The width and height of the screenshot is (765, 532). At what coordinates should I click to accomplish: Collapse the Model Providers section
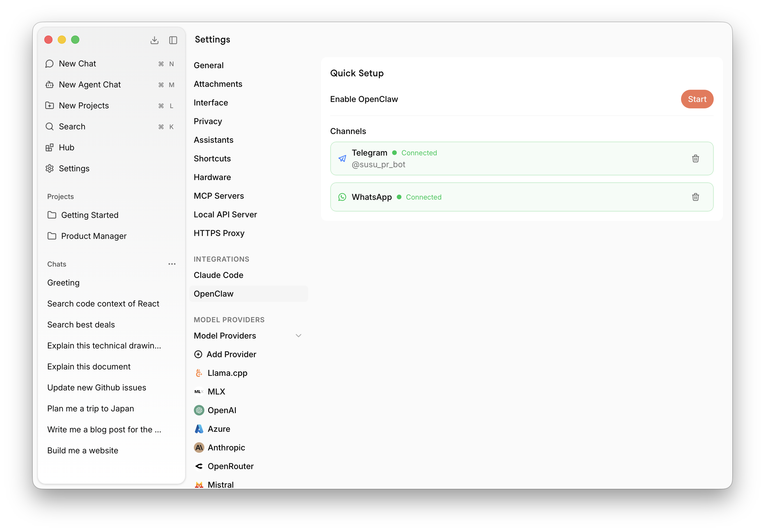coord(299,336)
